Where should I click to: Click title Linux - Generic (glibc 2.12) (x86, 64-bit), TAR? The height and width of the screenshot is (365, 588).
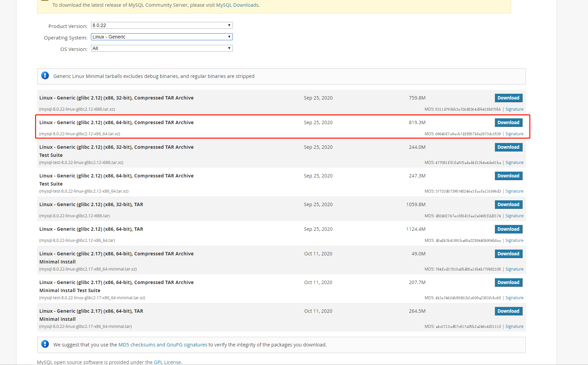(91, 229)
